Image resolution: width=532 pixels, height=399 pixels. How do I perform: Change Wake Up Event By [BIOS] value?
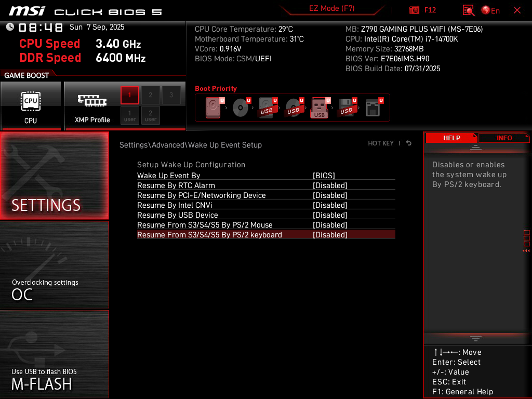coord(266,176)
